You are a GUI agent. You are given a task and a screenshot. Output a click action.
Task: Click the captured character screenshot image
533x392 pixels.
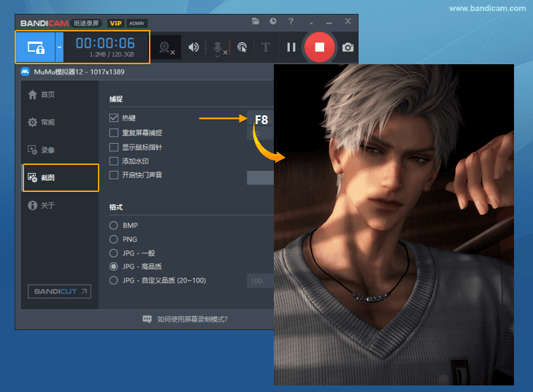pos(394,225)
